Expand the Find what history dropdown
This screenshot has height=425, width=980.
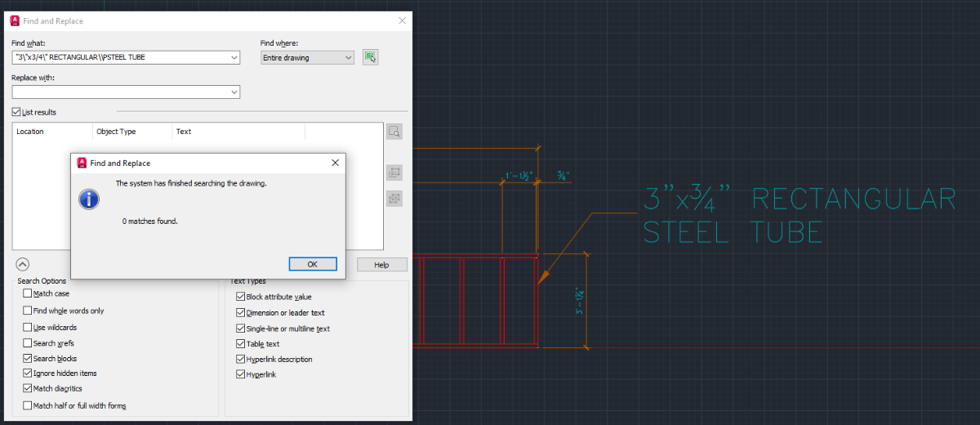234,58
